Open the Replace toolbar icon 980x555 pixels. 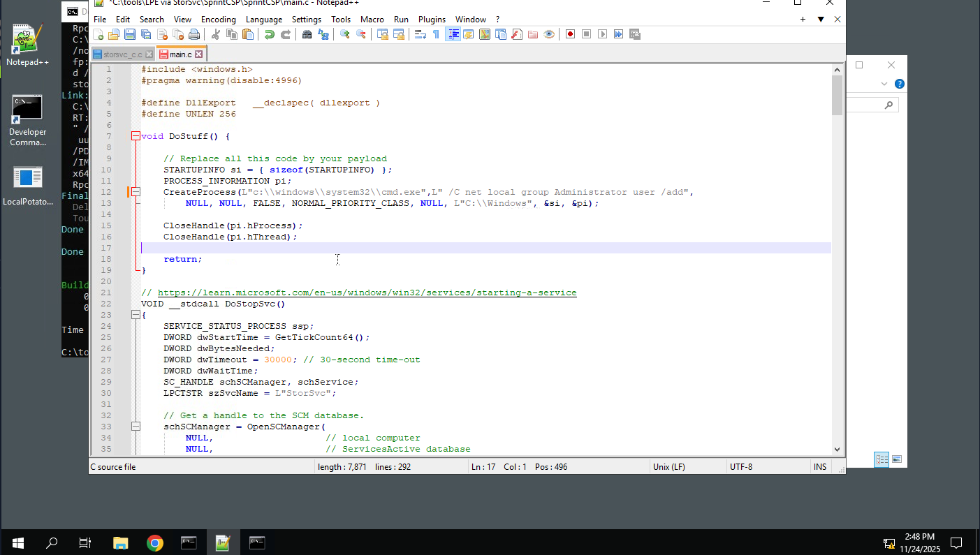point(323,34)
